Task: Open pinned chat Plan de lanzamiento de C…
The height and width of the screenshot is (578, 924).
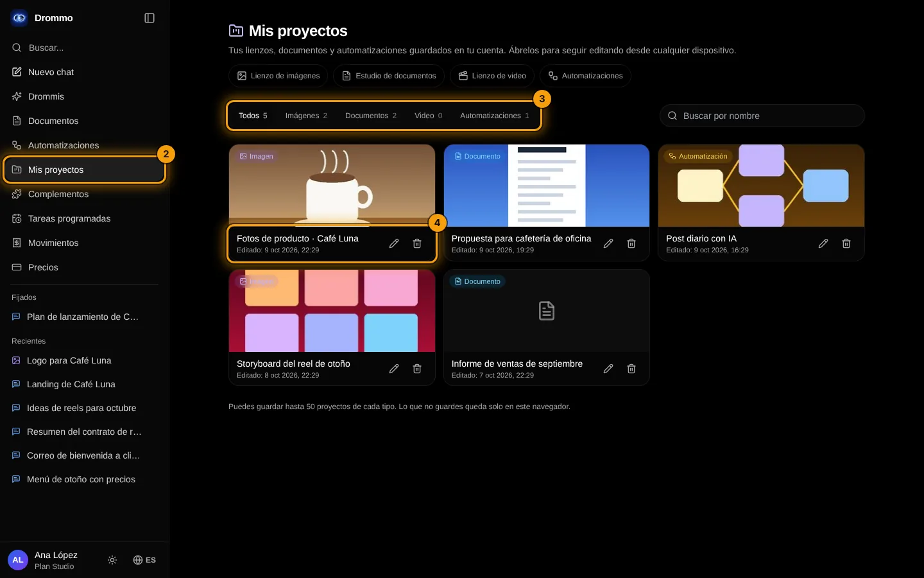Action: [x=85, y=317]
